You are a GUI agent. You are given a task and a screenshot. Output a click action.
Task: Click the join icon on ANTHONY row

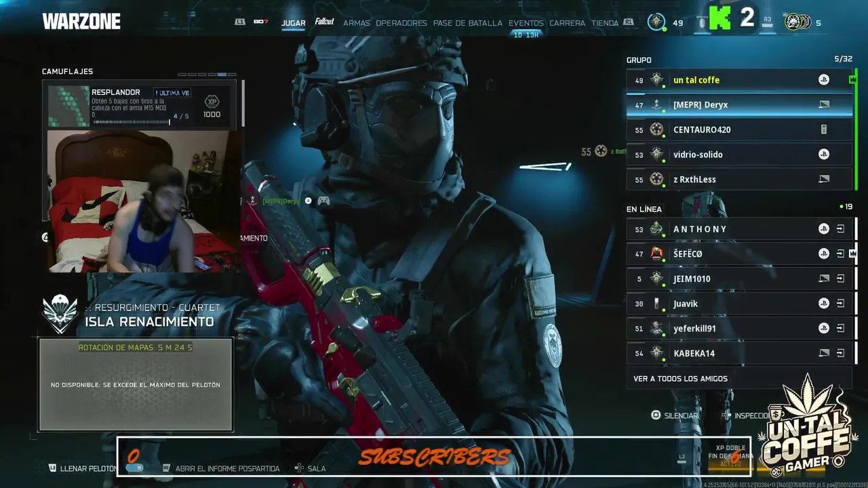click(840, 229)
